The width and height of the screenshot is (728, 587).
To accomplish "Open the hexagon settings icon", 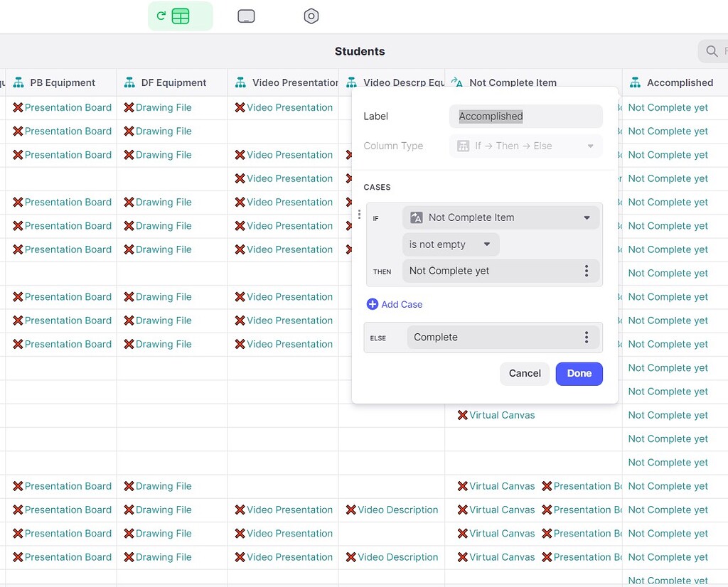I will tap(311, 16).
